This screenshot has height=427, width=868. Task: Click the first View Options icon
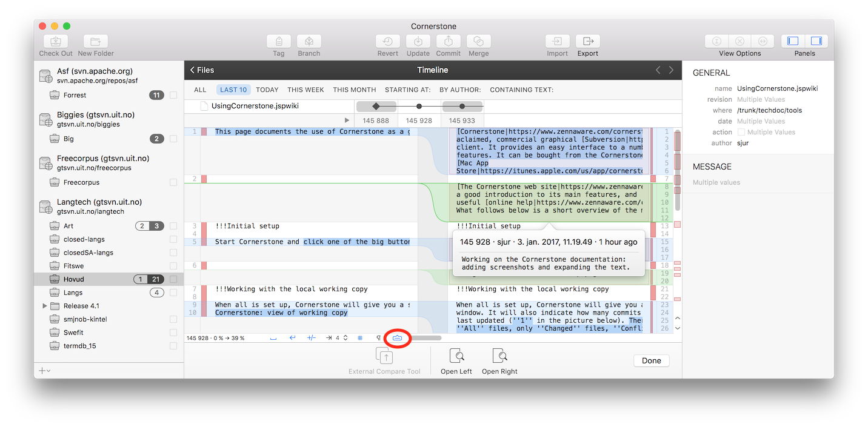pyautogui.click(x=716, y=41)
